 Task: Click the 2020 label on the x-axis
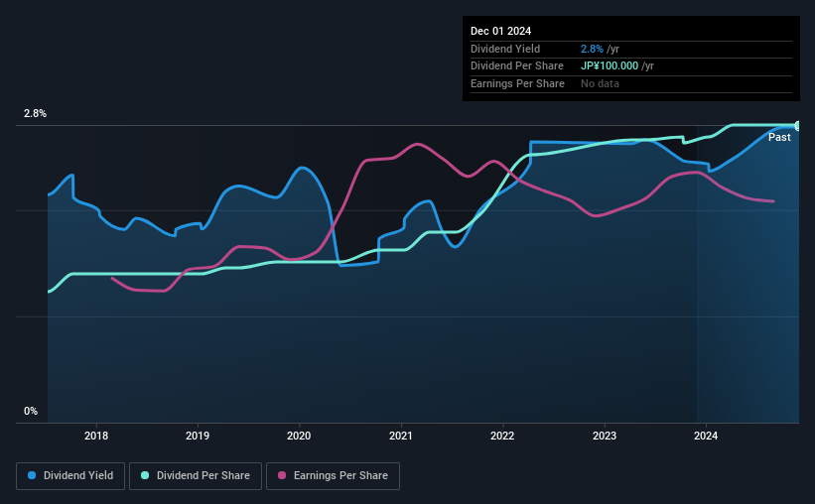[299, 436]
